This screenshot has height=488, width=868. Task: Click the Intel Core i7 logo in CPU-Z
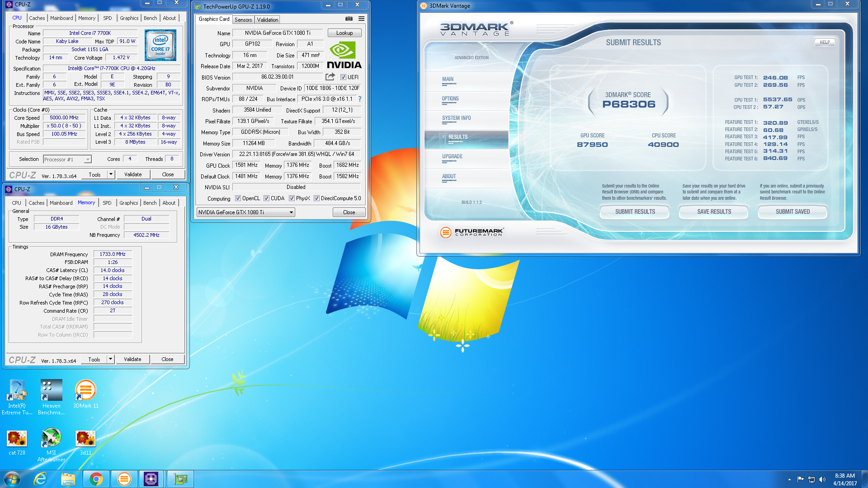click(160, 46)
